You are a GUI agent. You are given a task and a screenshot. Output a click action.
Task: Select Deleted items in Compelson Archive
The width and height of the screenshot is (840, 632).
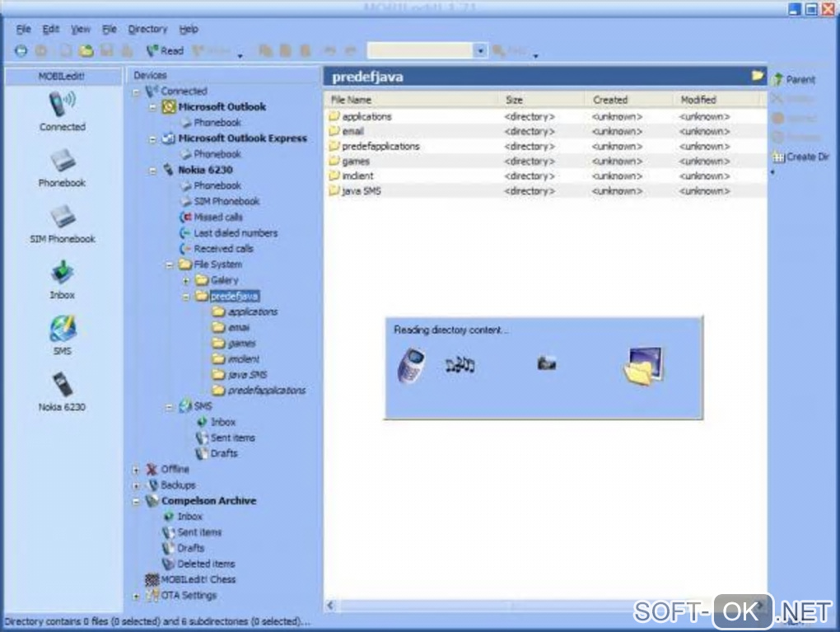[x=198, y=564]
